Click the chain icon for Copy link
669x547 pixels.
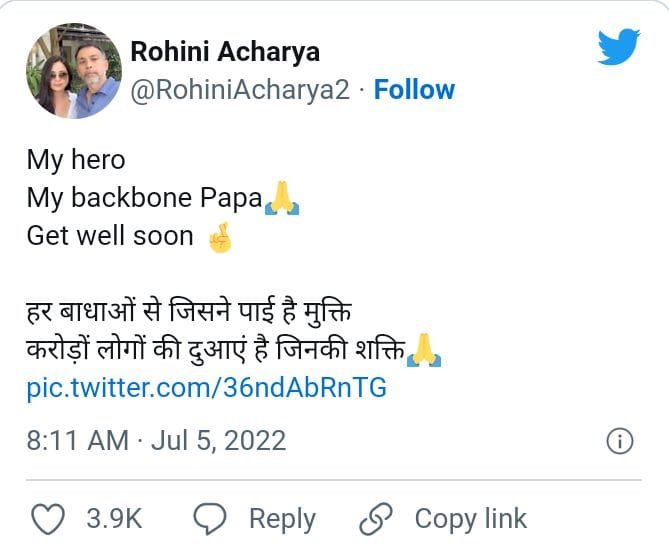coord(376,518)
